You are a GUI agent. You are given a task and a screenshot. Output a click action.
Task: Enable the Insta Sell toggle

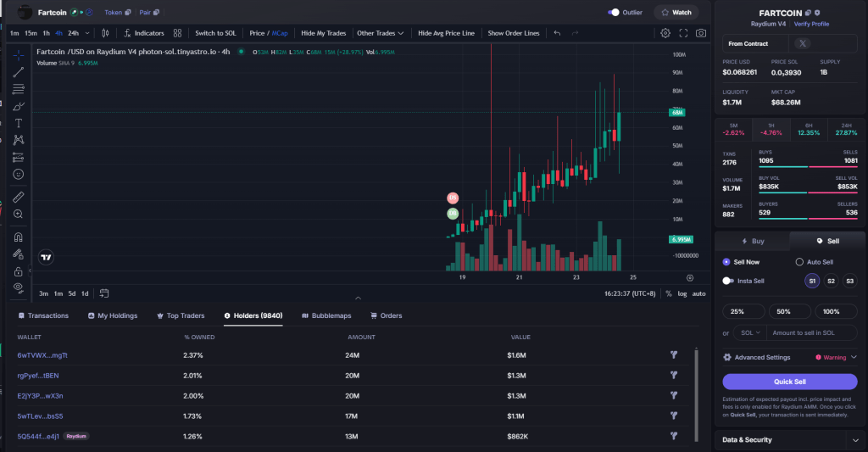click(x=728, y=281)
